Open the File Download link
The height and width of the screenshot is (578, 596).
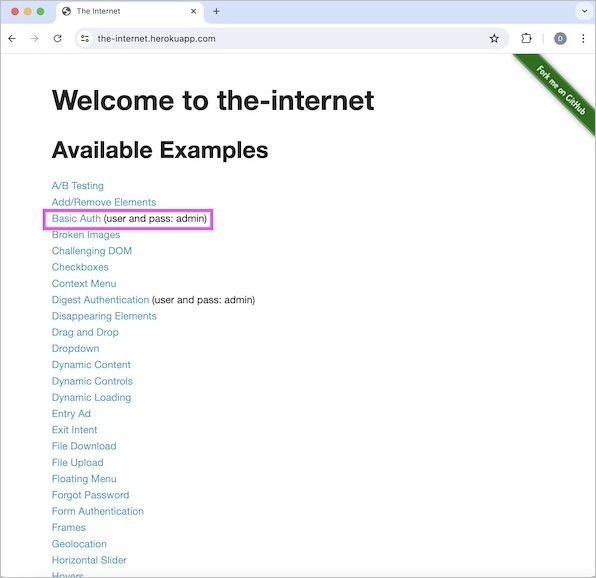84,446
